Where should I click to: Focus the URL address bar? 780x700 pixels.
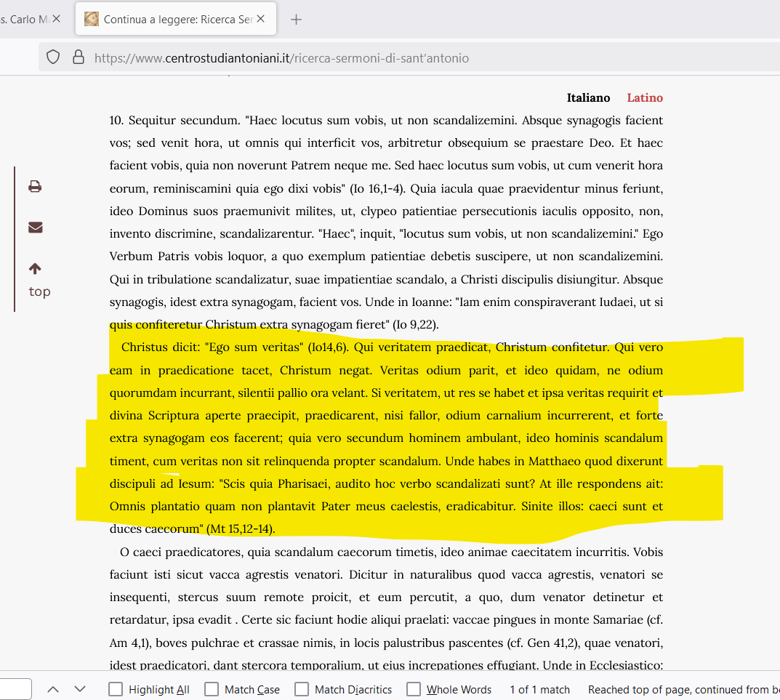(x=409, y=57)
